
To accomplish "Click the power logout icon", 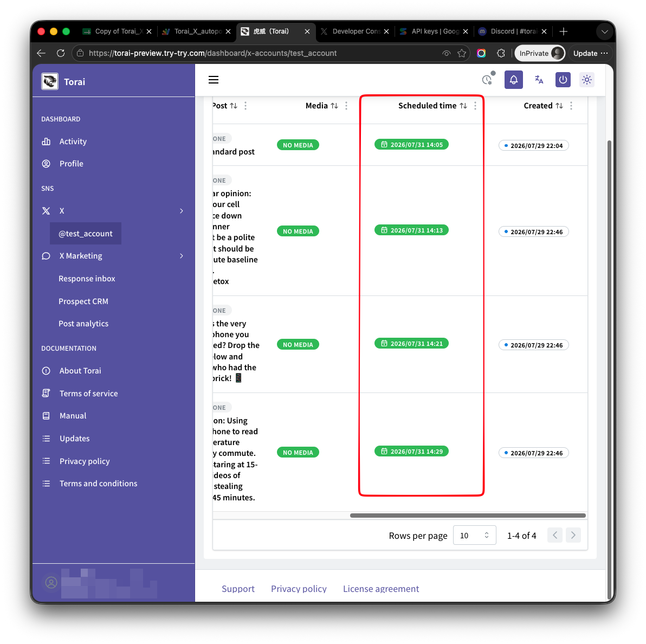I will (563, 80).
